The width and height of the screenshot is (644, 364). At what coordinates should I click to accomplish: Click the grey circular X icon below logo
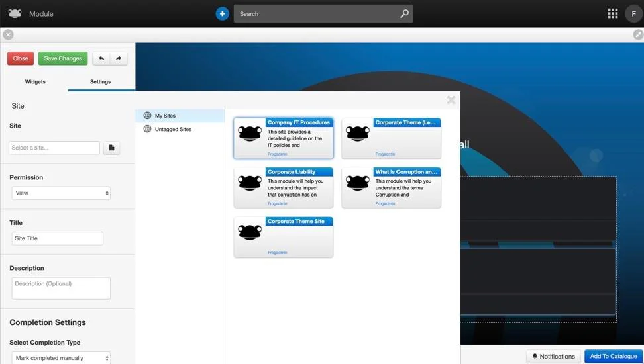pos(8,35)
